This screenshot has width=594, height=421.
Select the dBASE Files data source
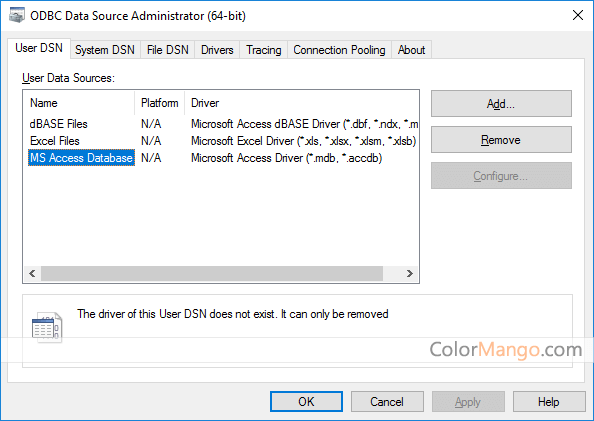coord(59,124)
